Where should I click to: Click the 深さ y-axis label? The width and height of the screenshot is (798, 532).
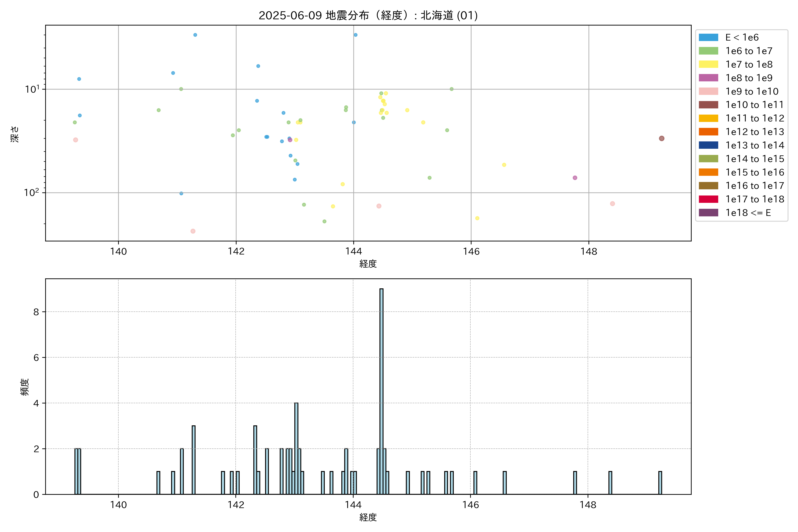tap(15, 134)
